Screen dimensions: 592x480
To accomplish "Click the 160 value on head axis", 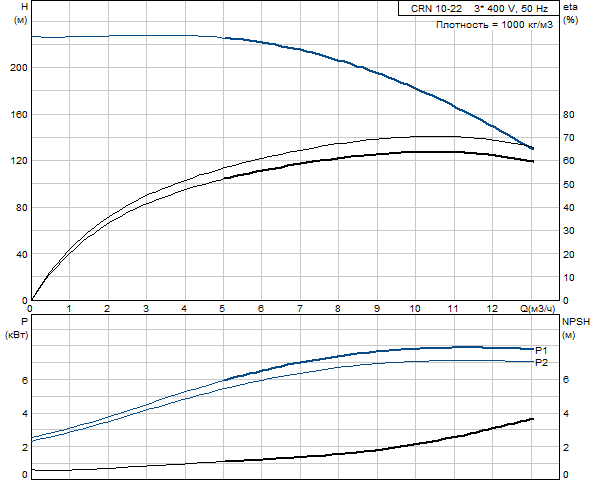I will coord(19,114).
